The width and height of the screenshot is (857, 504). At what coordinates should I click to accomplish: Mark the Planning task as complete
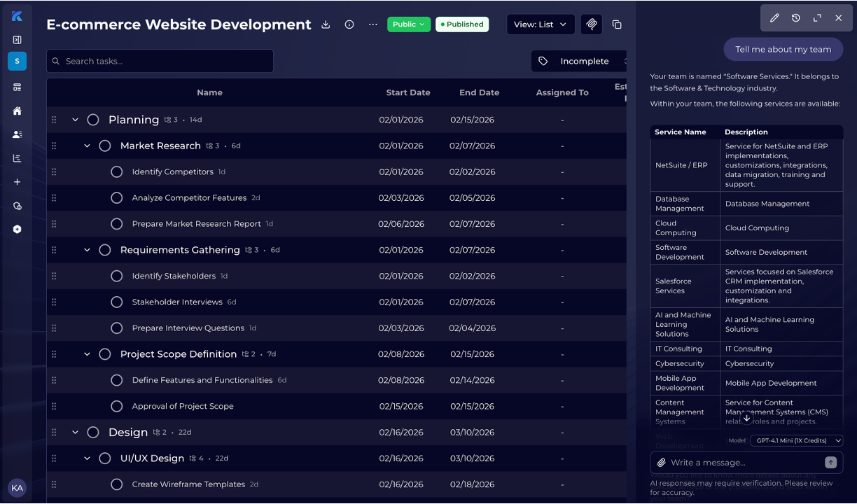point(93,120)
